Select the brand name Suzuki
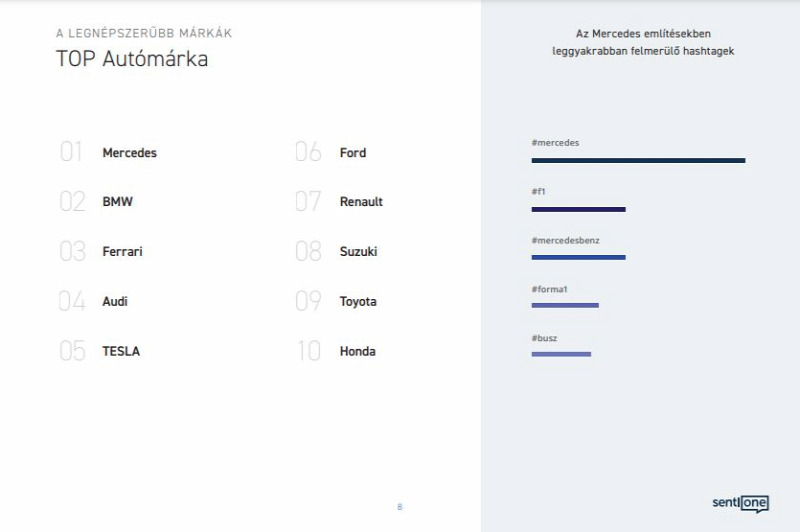The height and width of the screenshot is (532, 800). pyautogui.click(x=359, y=251)
